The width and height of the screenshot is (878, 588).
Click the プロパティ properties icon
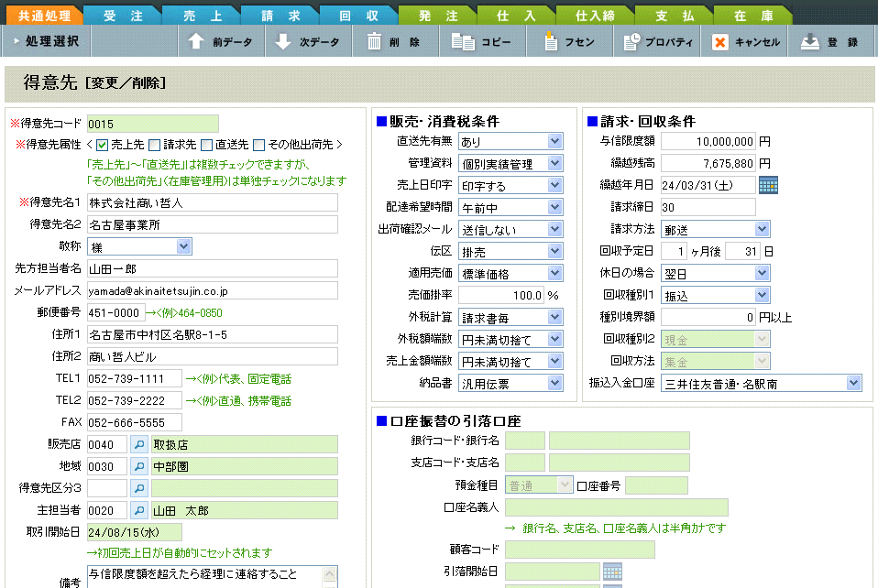(x=631, y=41)
